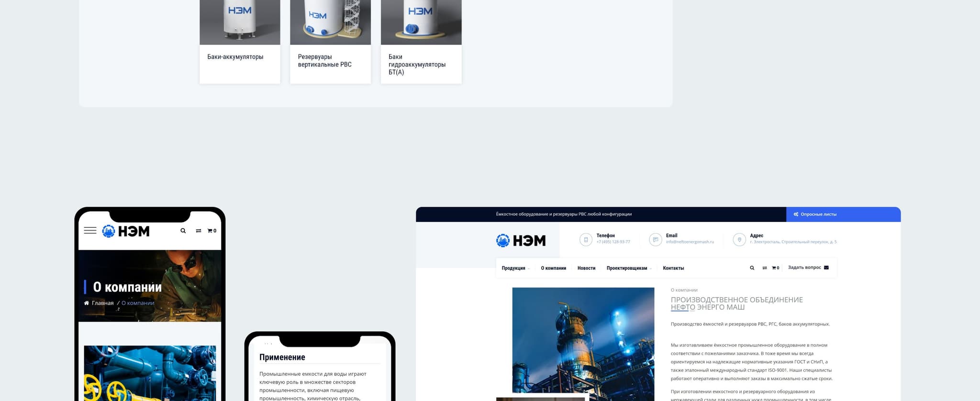Click the phone icon beside Телефон

[586, 239]
